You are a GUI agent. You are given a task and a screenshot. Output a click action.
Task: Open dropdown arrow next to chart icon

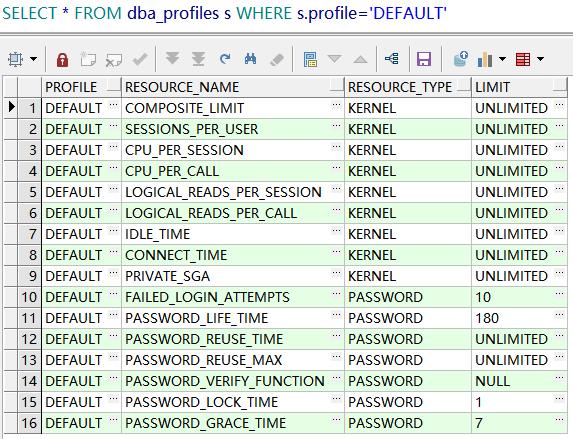coord(502,59)
